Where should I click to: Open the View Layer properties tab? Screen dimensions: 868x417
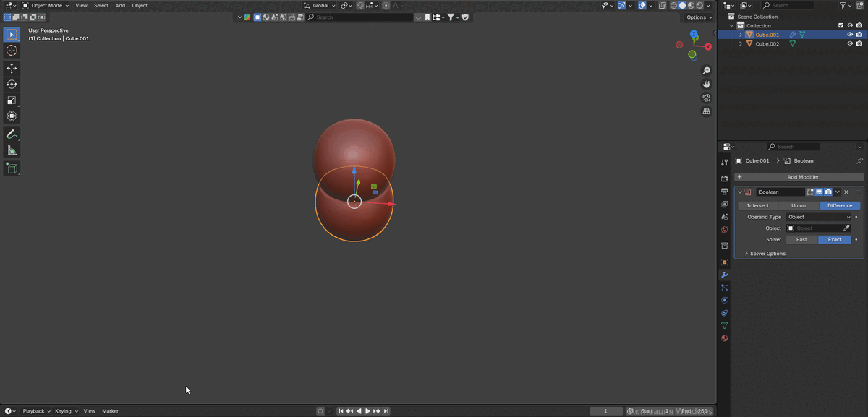(x=724, y=205)
